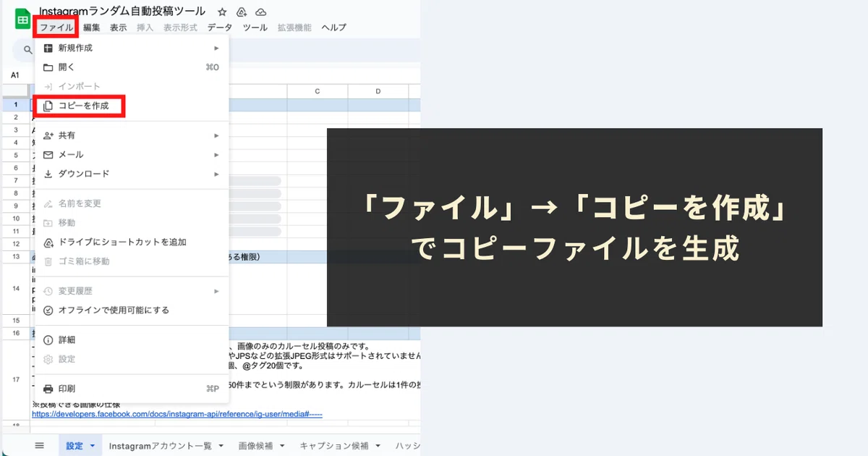Select オフラインで使用可能にする
The width and height of the screenshot is (868, 456).
[x=132, y=310]
